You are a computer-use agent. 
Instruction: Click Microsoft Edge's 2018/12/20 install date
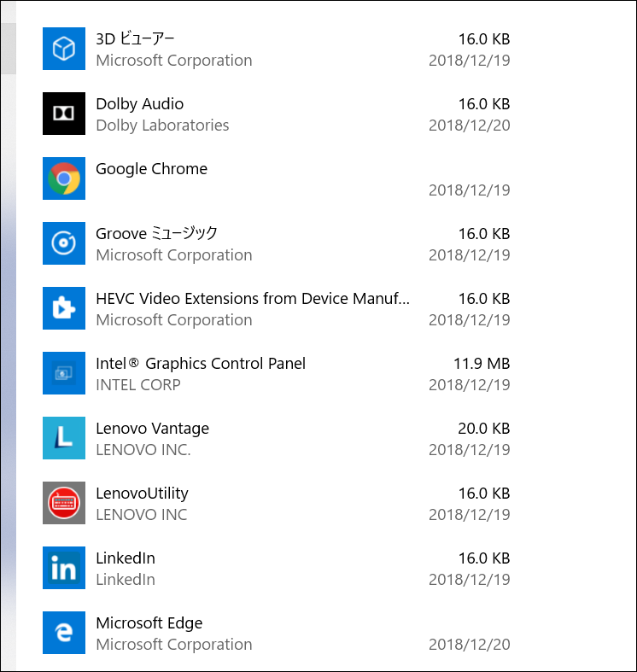470,645
